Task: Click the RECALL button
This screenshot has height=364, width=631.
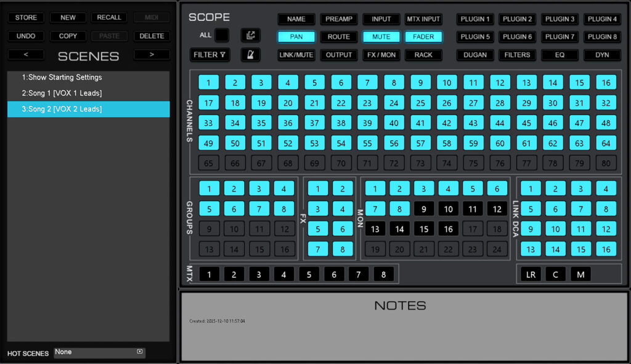Action: tap(109, 17)
